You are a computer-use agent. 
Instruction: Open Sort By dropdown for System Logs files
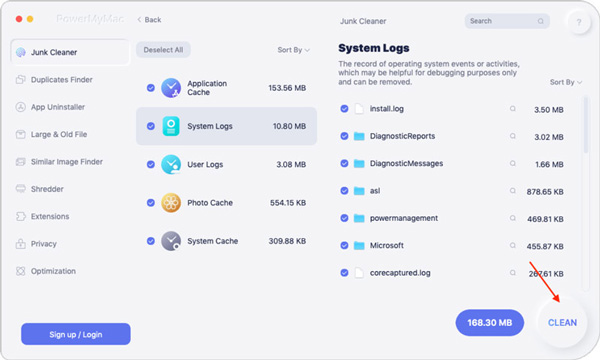(566, 82)
